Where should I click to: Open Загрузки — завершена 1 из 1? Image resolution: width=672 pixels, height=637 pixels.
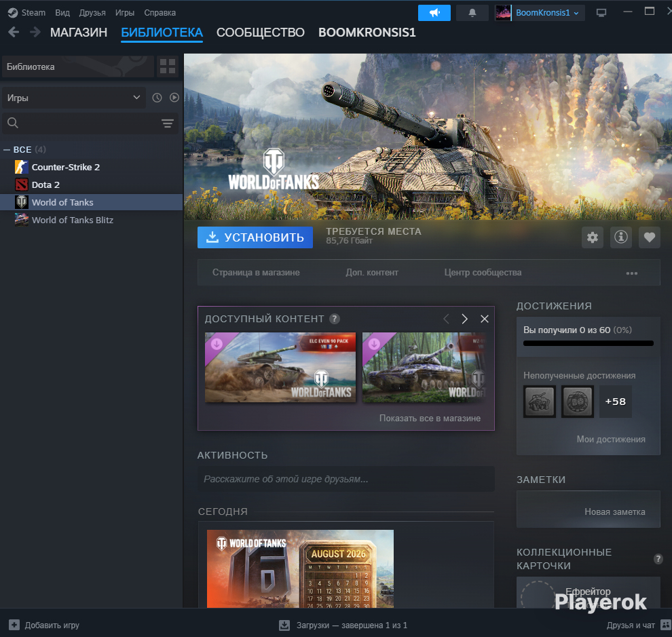(352, 625)
